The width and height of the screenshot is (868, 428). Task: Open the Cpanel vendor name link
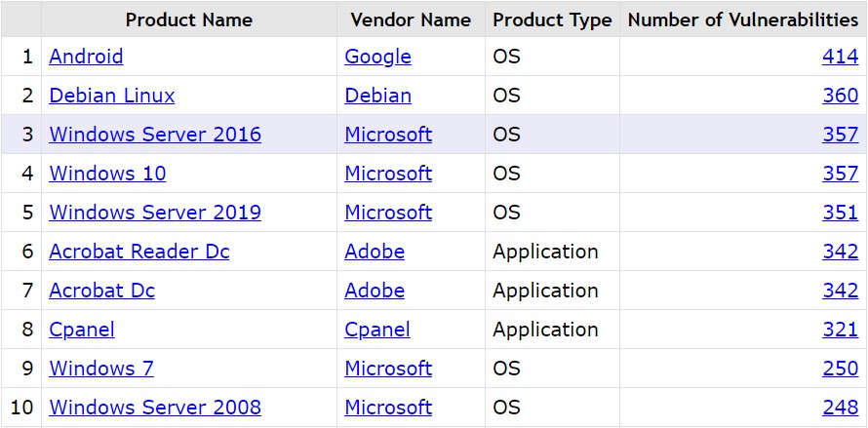click(x=377, y=330)
